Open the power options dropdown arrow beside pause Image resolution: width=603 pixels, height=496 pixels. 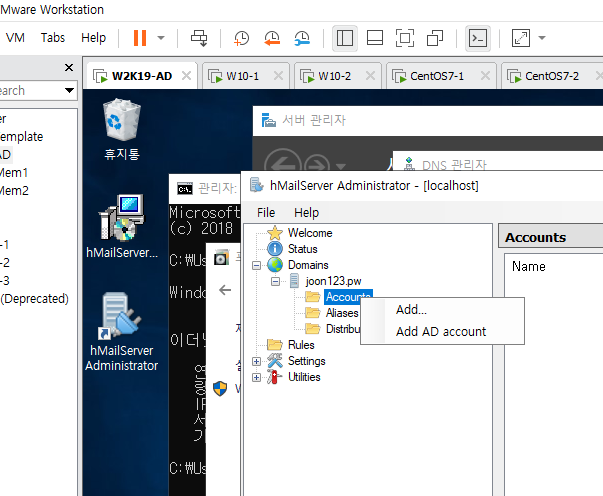coord(161,38)
